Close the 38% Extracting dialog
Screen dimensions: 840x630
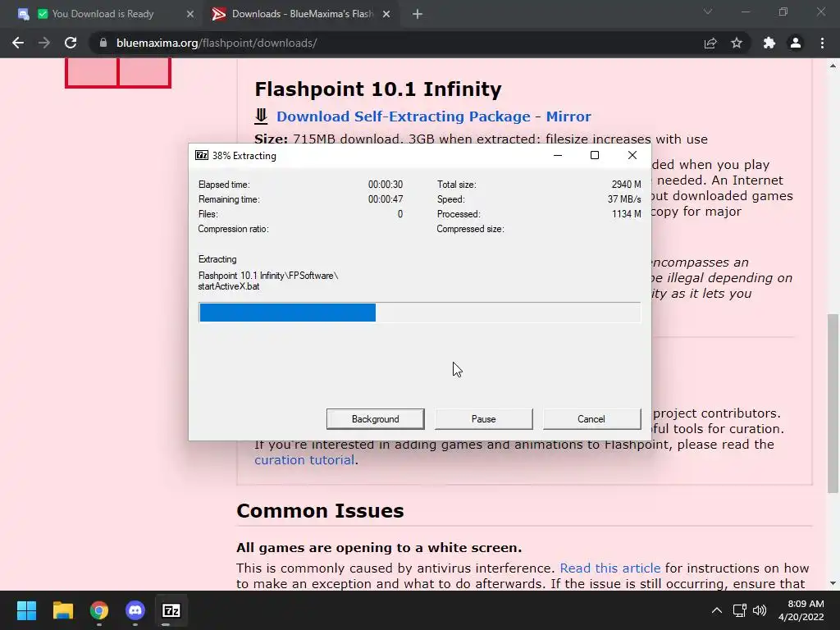point(632,155)
